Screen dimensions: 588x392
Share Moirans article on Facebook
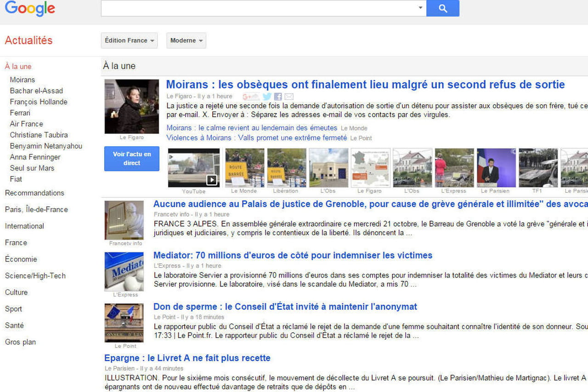pos(278,97)
